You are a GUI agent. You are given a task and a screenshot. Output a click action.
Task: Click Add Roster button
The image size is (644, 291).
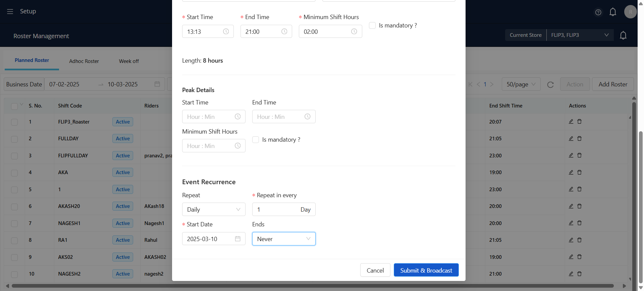click(x=613, y=84)
